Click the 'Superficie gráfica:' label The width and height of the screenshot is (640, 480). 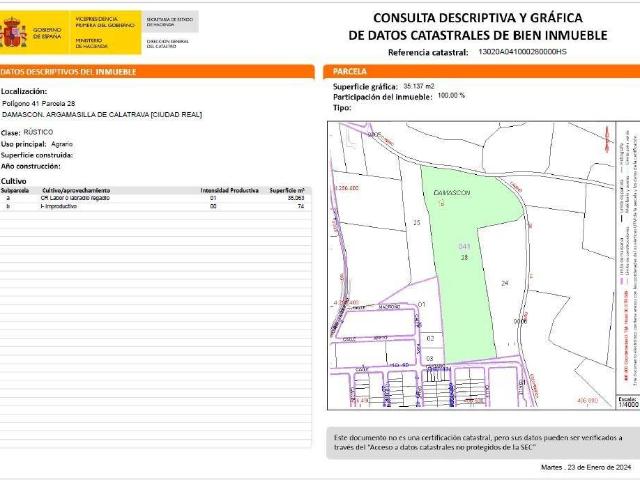pyautogui.click(x=365, y=87)
